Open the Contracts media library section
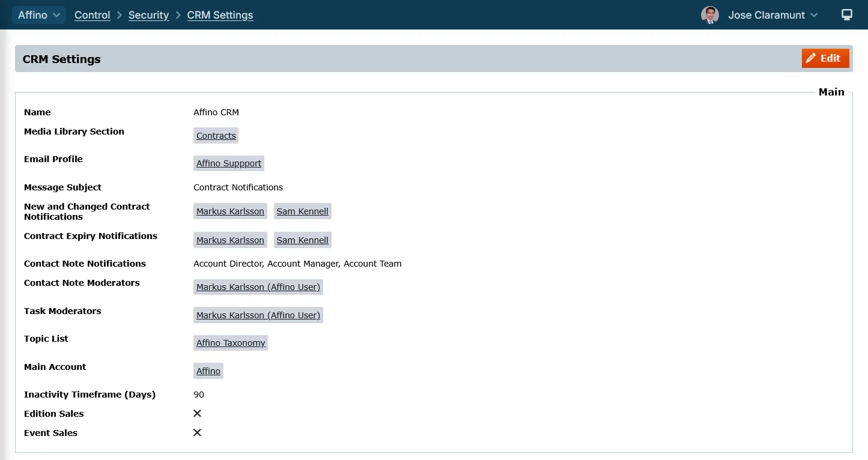Viewport: 868px width, 460px height. pyautogui.click(x=216, y=136)
